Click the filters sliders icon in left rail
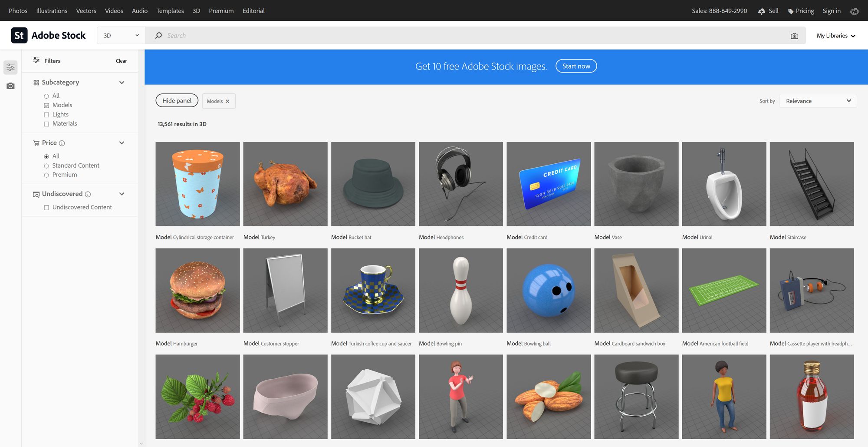 10,67
